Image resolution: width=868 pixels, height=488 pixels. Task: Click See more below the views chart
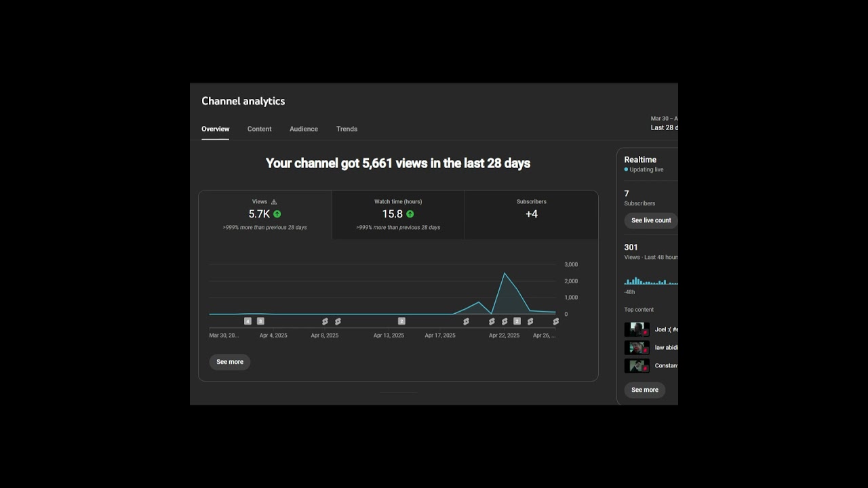(x=230, y=362)
